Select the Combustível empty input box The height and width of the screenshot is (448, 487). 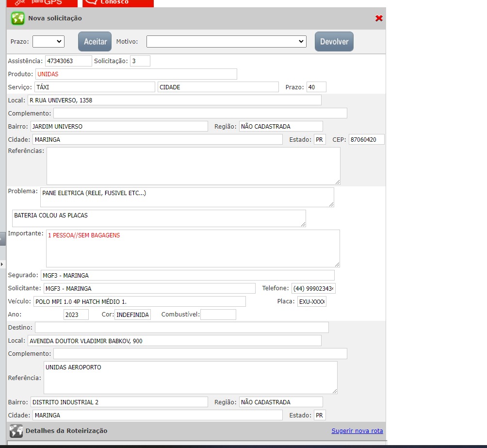point(218,315)
